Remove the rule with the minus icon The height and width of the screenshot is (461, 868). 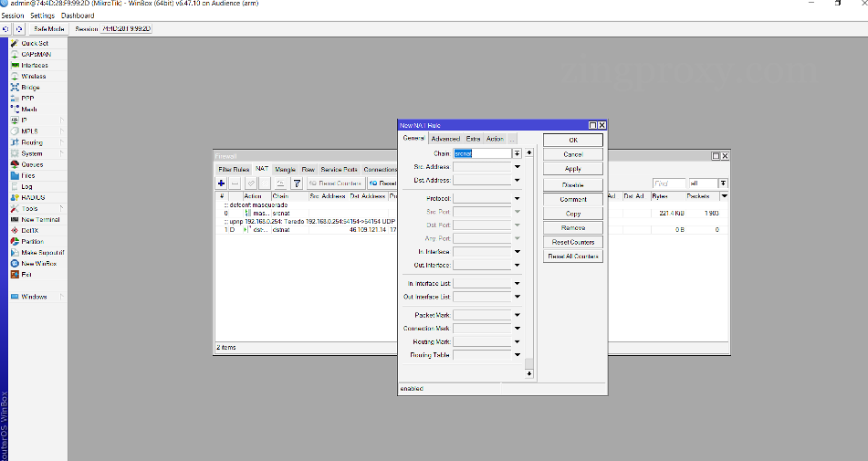click(x=235, y=183)
